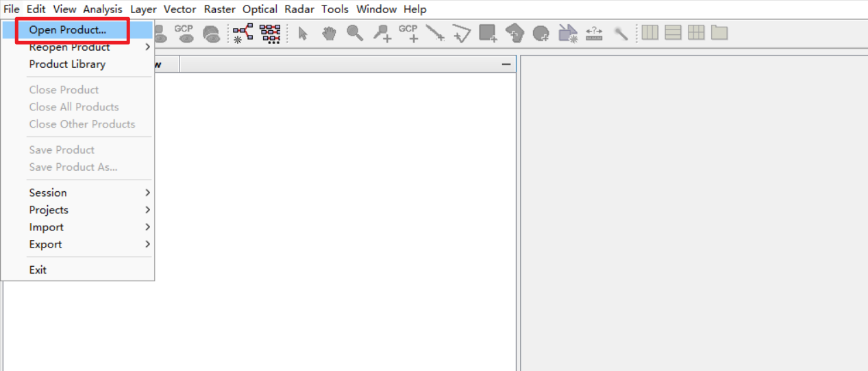This screenshot has width=868, height=371.
Task: Open the File menu
Action: tap(12, 9)
